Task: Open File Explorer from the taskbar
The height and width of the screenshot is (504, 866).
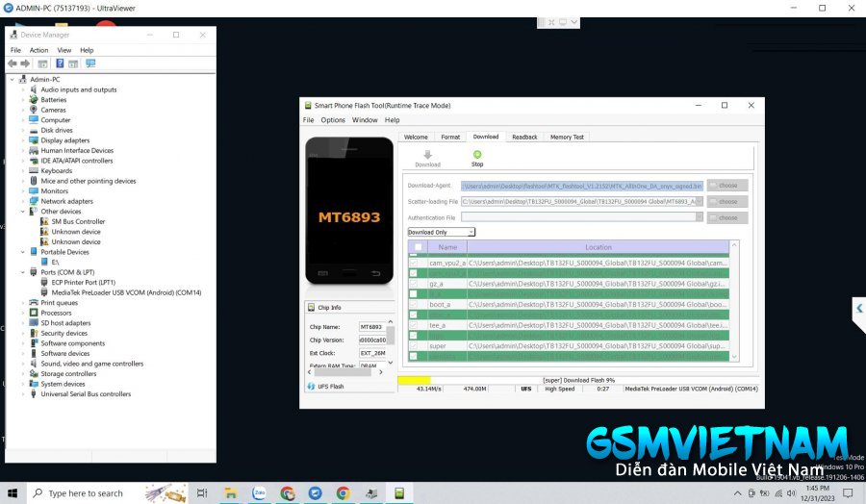Action: (x=230, y=493)
